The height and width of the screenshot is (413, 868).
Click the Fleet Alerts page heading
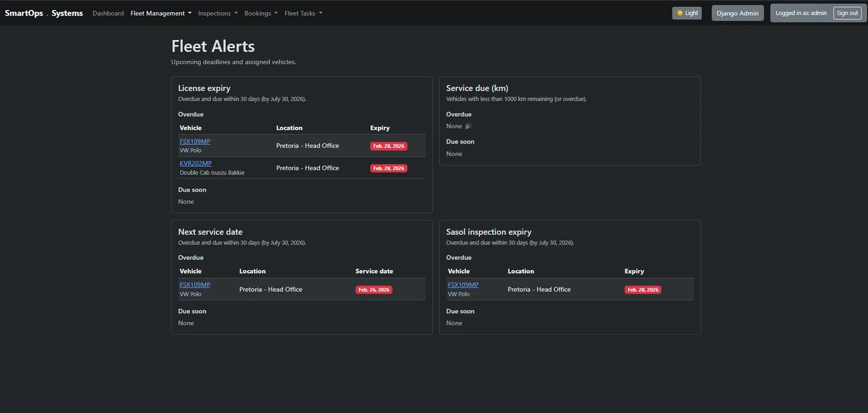click(x=213, y=46)
